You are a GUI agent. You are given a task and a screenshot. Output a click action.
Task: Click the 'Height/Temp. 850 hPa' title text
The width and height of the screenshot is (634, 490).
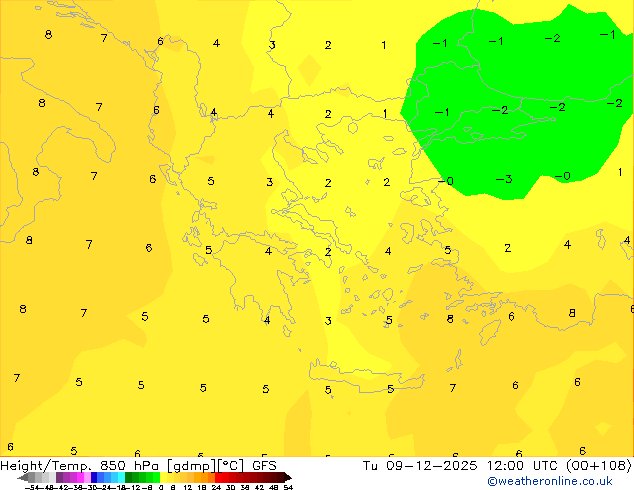tap(80, 466)
